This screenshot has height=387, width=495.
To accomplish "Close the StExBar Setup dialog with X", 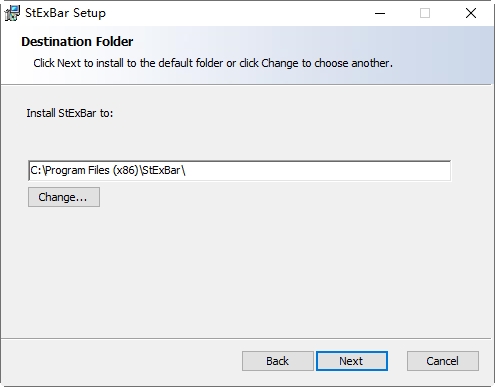I will pyautogui.click(x=471, y=13).
